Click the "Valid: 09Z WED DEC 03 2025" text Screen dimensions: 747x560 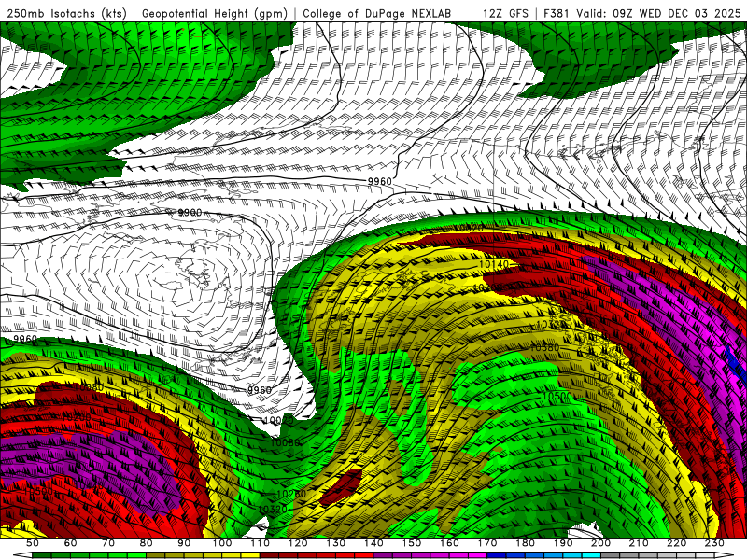point(658,13)
